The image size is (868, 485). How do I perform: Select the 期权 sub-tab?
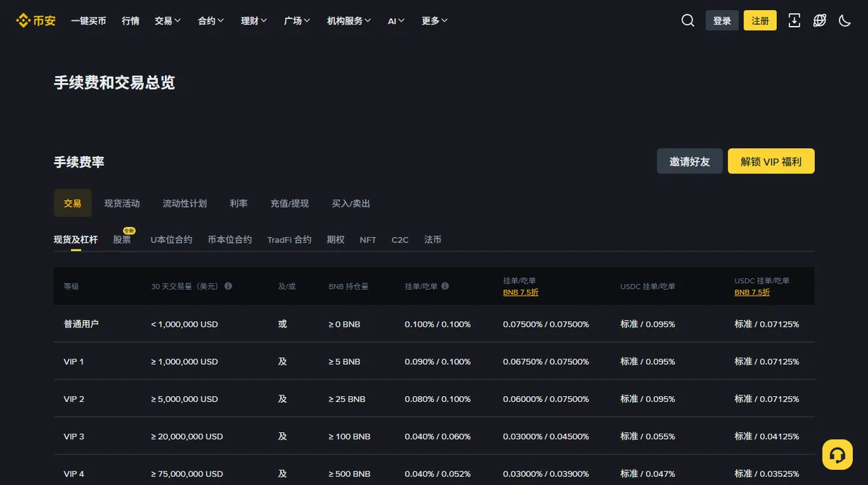[336, 239]
